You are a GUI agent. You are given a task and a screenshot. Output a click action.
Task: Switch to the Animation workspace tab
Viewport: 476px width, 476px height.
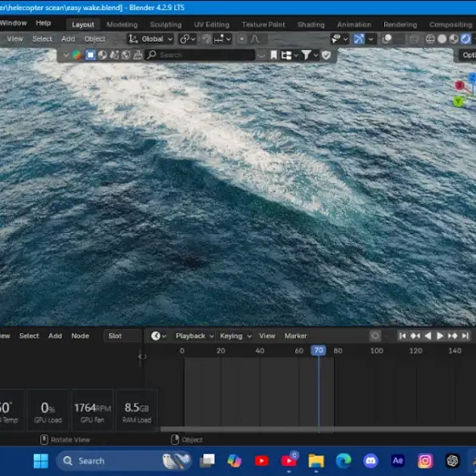(x=354, y=25)
